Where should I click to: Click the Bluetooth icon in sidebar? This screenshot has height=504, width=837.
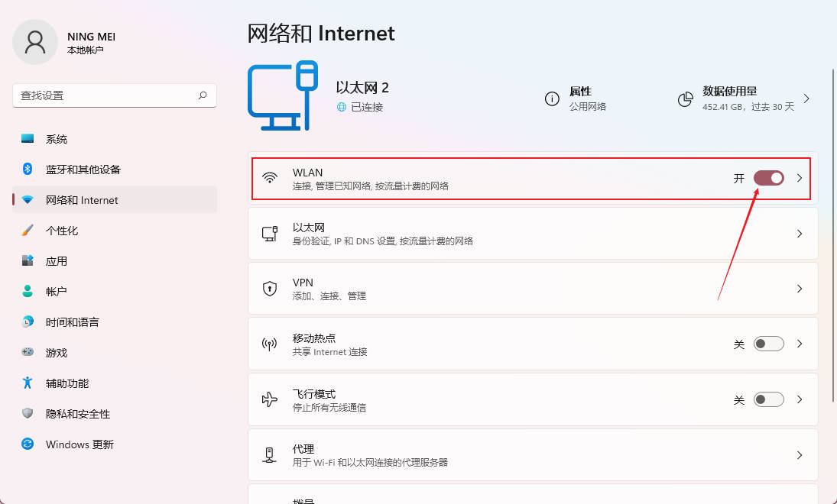pos(28,169)
